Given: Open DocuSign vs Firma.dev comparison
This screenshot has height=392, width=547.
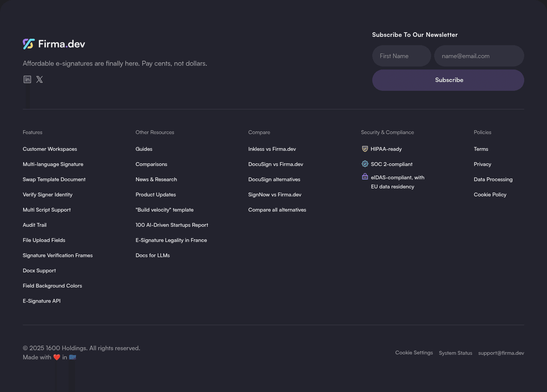Looking at the screenshot, I should [x=276, y=164].
